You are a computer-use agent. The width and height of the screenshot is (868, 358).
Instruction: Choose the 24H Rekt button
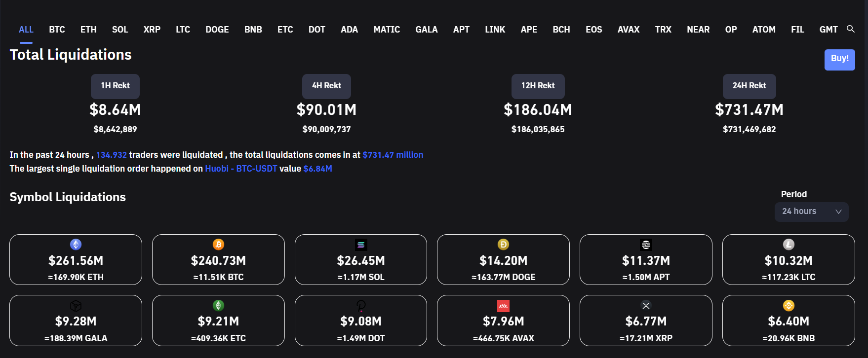coord(749,86)
